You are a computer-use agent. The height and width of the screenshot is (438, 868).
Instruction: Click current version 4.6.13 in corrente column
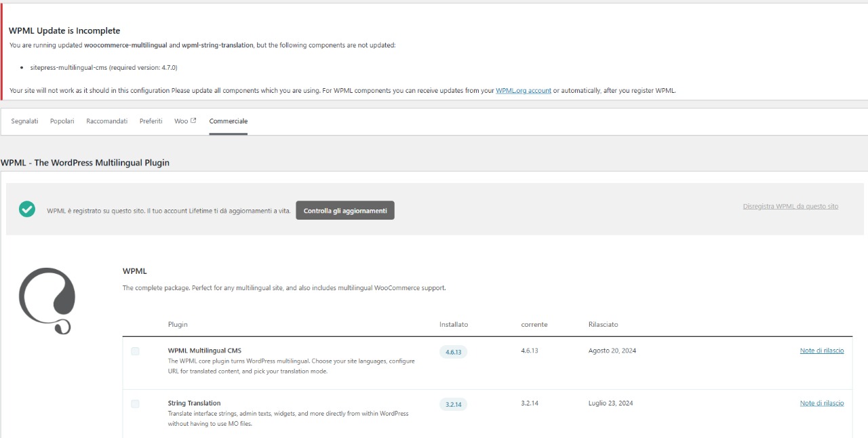(x=530, y=351)
